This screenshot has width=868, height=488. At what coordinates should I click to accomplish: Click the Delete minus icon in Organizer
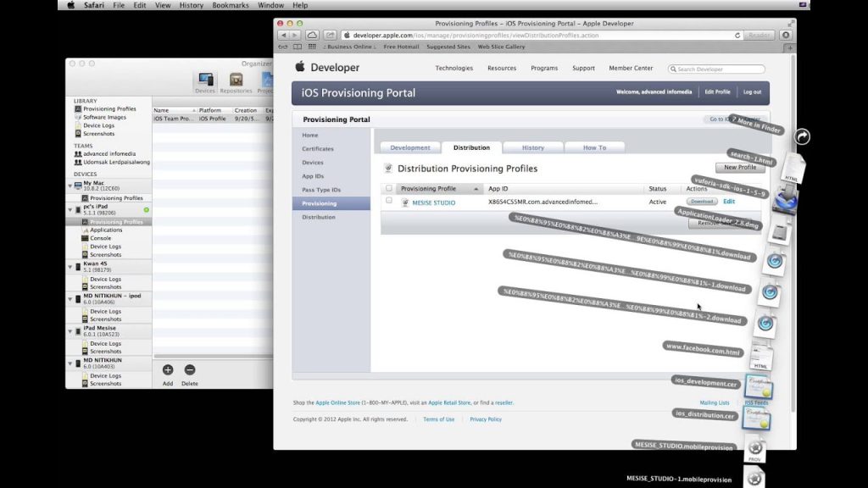click(x=190, y=369)
